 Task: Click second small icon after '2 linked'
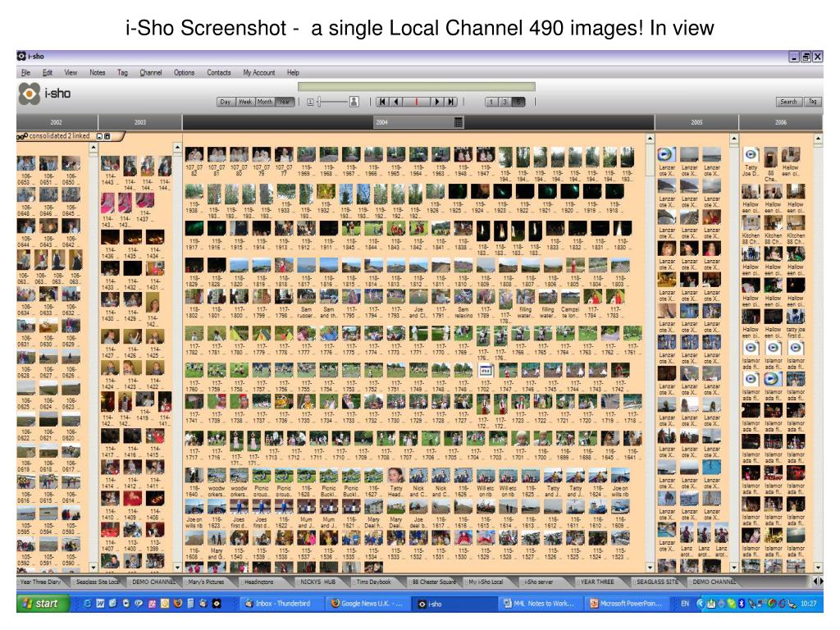107,137
